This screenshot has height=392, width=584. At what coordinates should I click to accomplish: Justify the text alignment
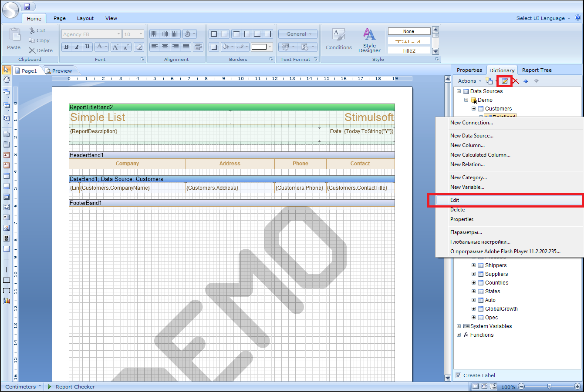[x=186, y=47]
